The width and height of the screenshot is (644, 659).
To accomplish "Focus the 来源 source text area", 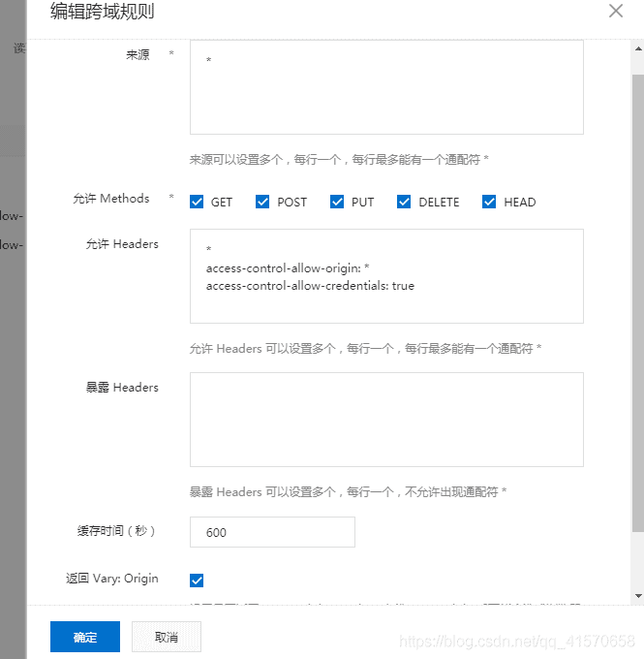I will click(386, 87).
